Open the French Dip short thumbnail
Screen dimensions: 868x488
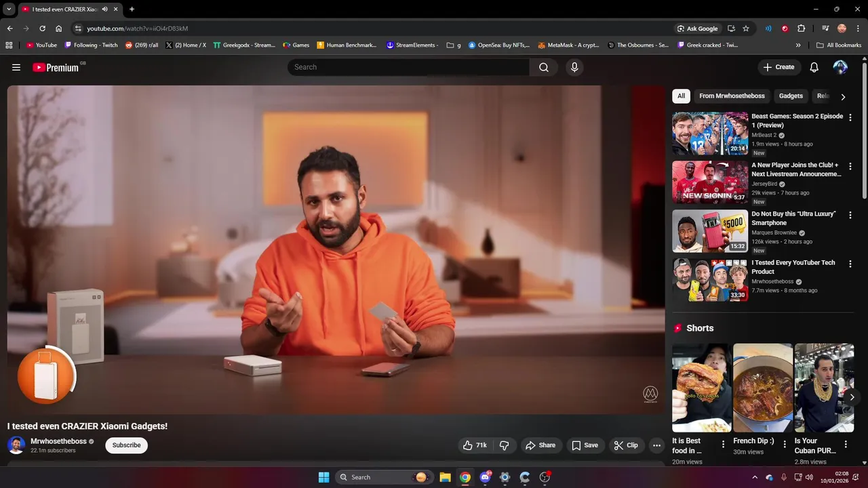(x=762, y=388)
